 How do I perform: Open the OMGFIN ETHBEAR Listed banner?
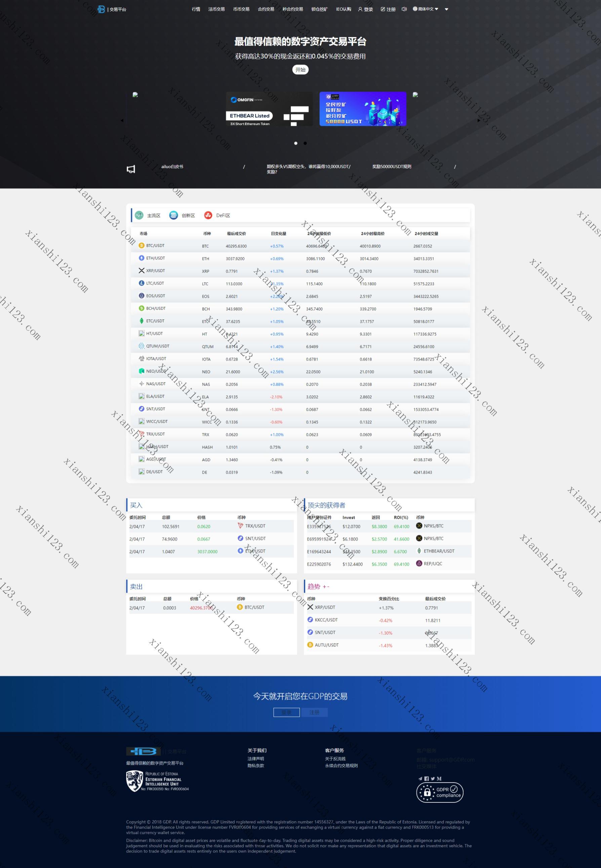(x=269, y=109)
